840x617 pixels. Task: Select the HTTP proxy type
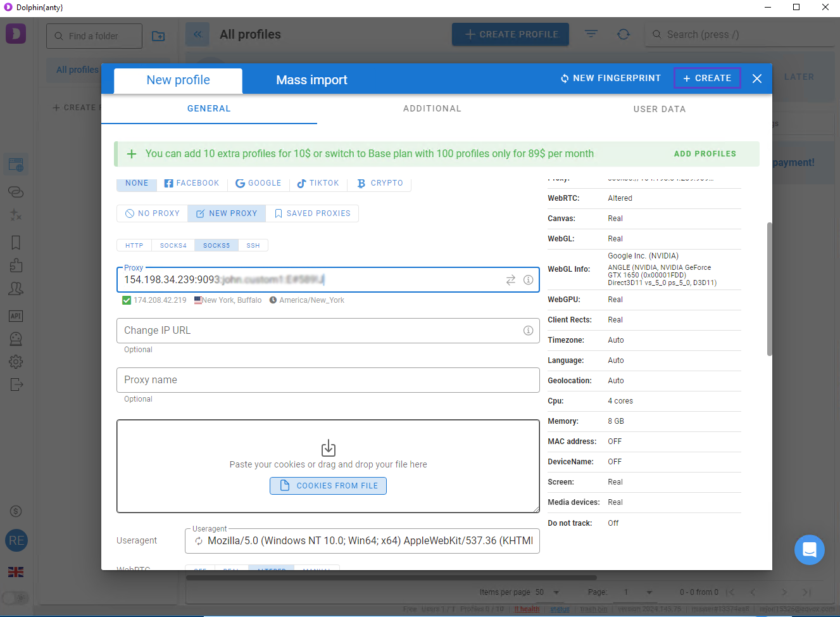point(134,246)
